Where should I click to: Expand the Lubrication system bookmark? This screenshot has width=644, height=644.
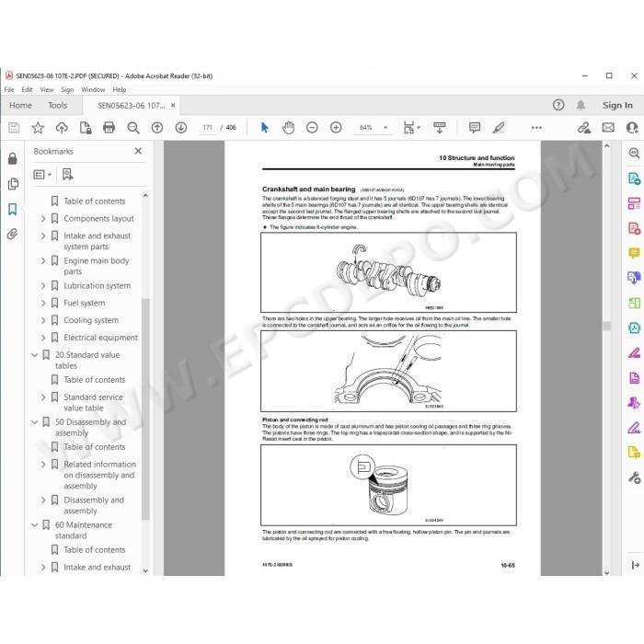pyautogui.click(x=43, y=285)
